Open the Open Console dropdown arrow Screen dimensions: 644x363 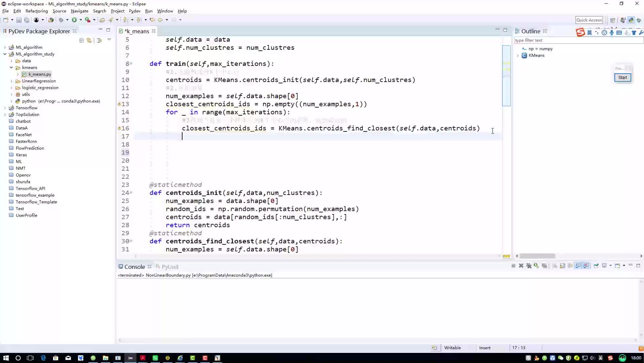pos(624,266)
